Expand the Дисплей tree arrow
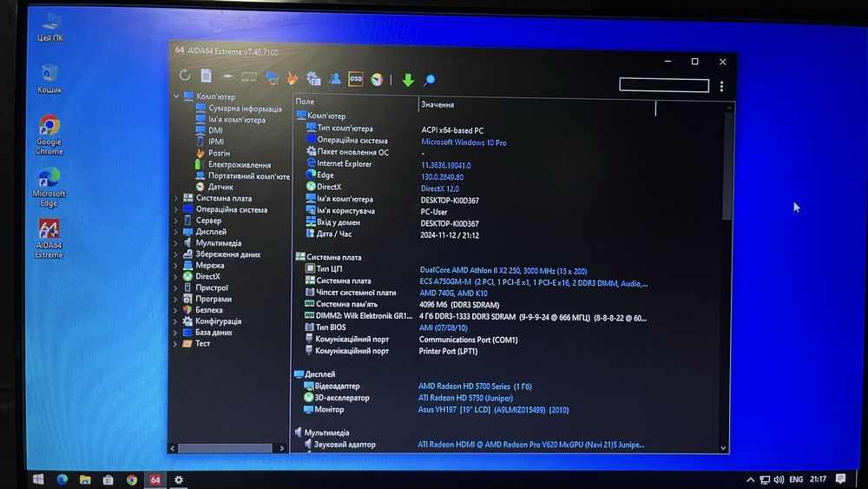Viewport: 868px width, 489px height. (176, 232)
